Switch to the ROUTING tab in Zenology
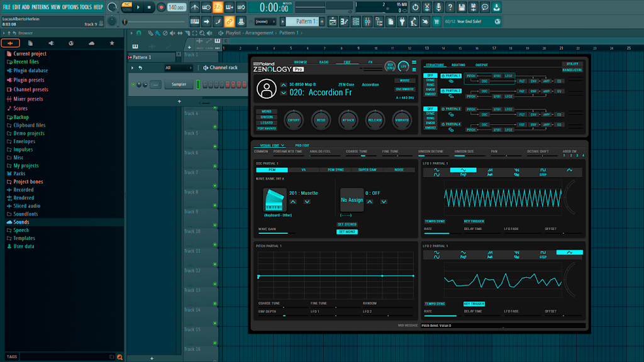Viewport: 644px width, 362px height. coord(458,65)
